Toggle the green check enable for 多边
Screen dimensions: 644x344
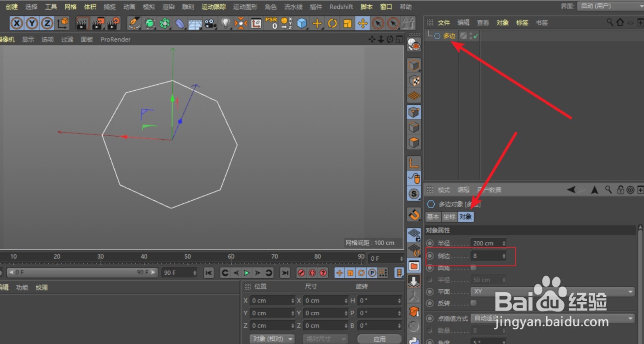[x=476, y=36]
